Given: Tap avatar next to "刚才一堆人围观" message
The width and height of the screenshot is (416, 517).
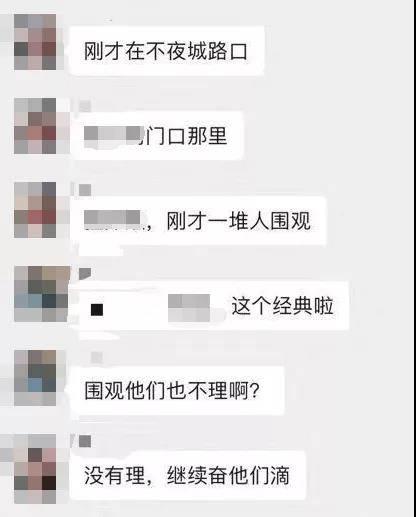Looking at the screenshot, I should click(x=35, y=210).
